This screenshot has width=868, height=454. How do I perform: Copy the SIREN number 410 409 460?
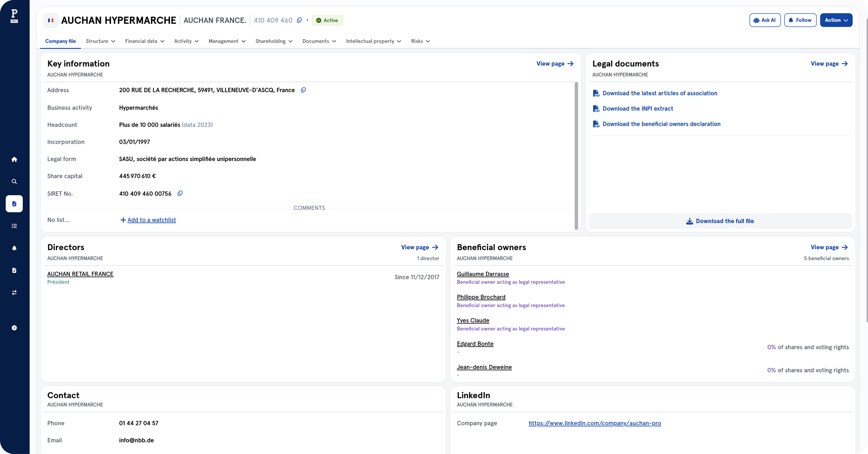click(299, 20)
